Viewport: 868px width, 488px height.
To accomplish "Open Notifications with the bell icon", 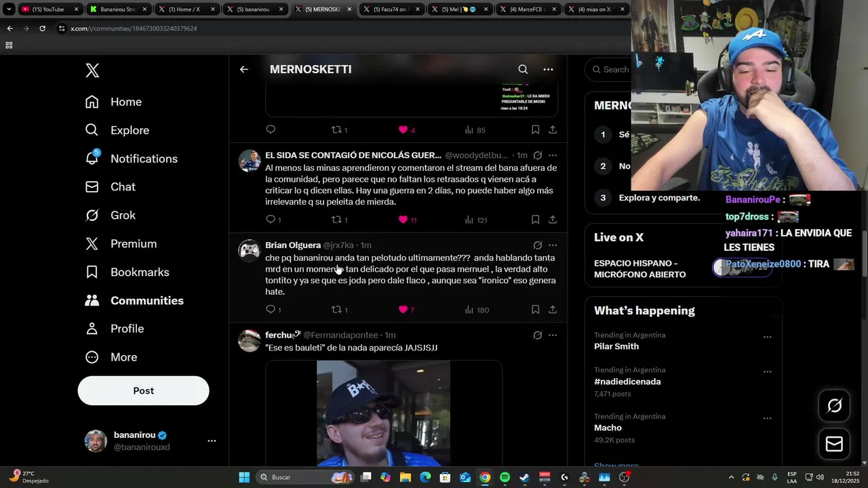I will [131, 159].
